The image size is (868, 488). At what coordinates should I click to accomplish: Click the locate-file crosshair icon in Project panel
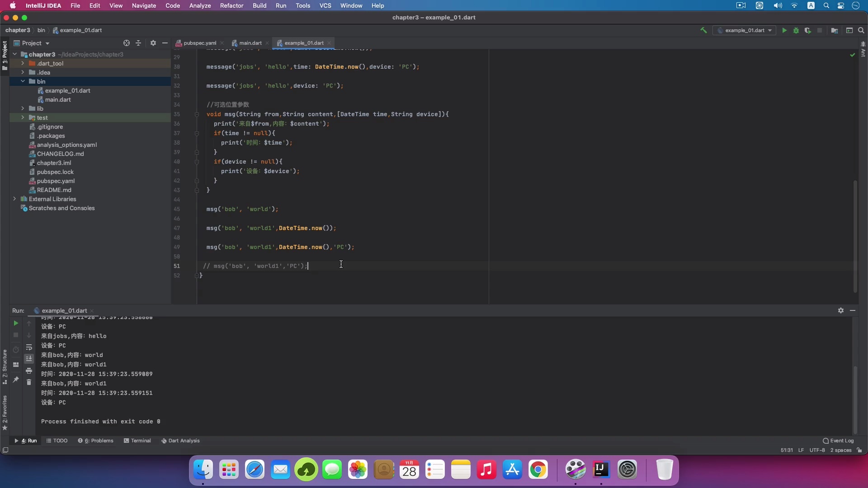pos(127,43)
